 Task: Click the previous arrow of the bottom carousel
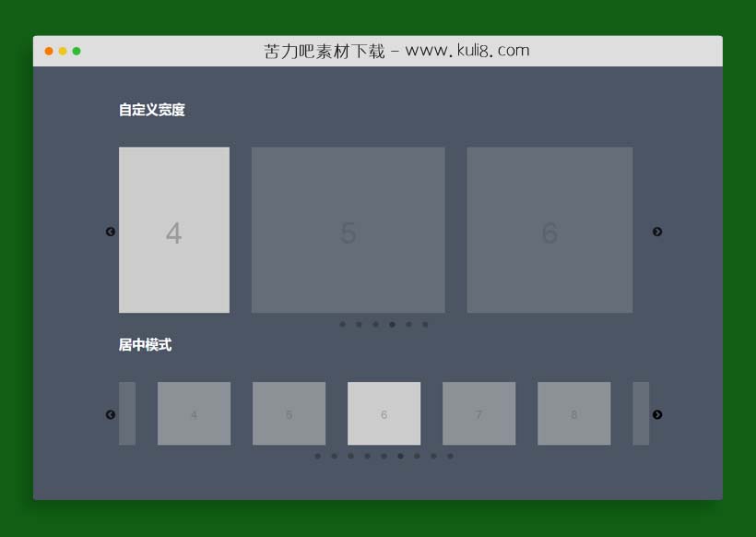111,414
